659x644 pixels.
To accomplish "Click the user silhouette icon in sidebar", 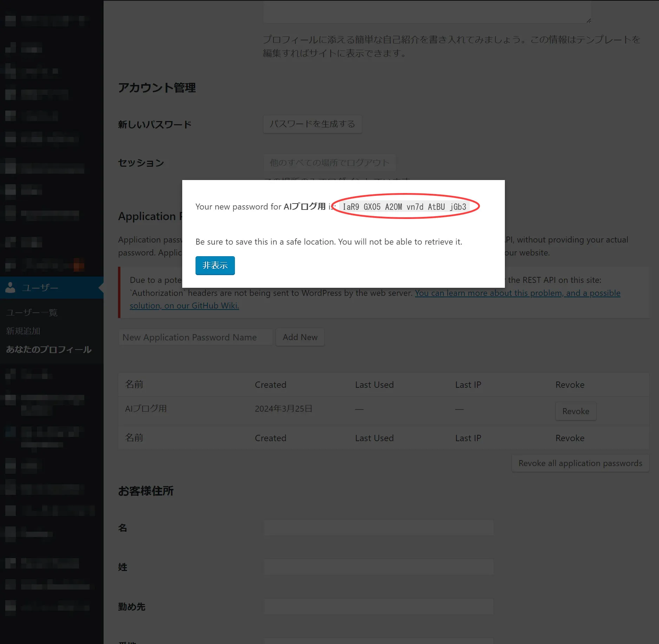I will [10, 287].
